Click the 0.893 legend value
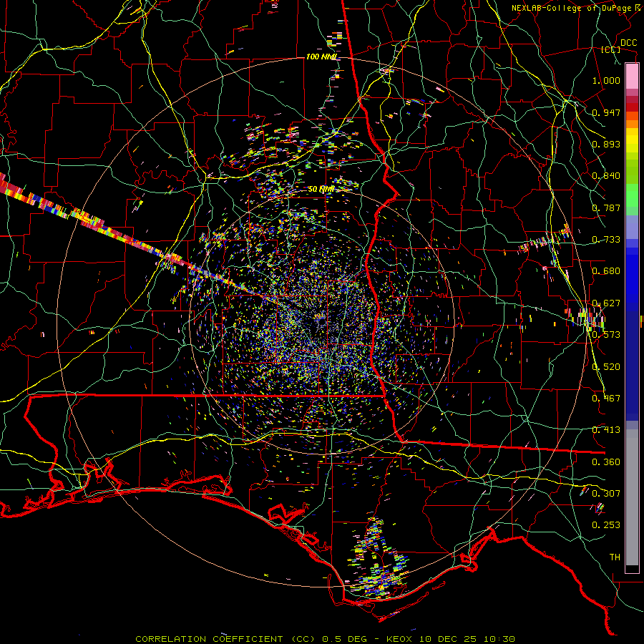 point(606,144)
